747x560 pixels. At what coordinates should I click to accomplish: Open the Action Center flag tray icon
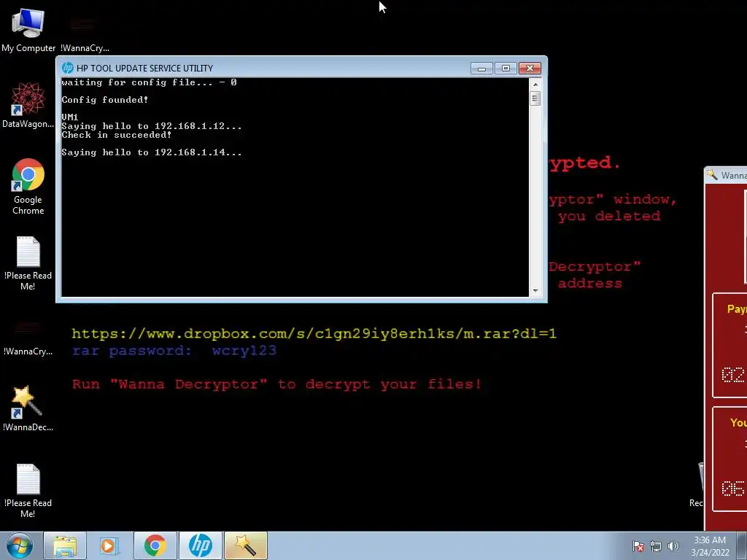tap(638, 546)
